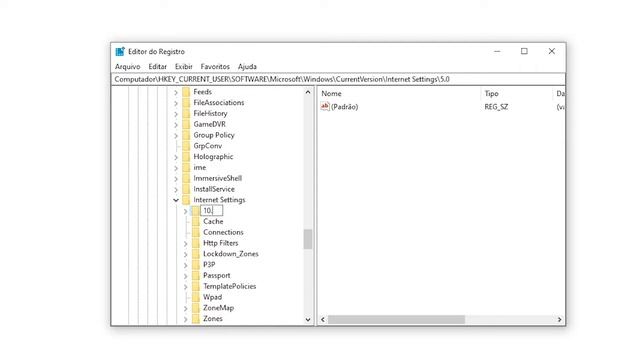The width and height of the screenshot is (640, 360).
Task: Click the Feeds folder icon
Action: point(186,92)
